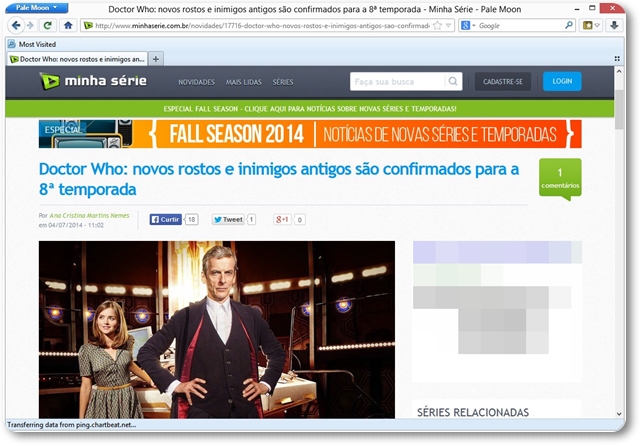Open the browser home page
Screen dimensions: 640x446
click(68, 26)
